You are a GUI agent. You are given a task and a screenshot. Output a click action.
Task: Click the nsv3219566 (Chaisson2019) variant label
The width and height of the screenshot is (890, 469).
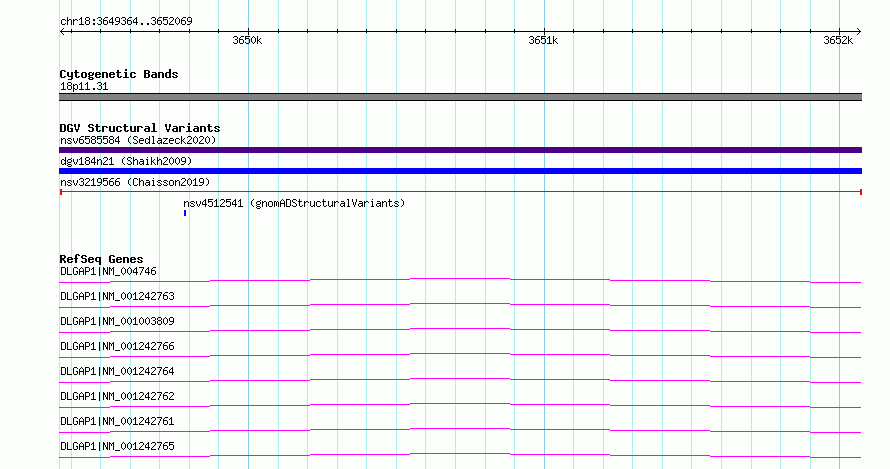(x=135, y=182)
